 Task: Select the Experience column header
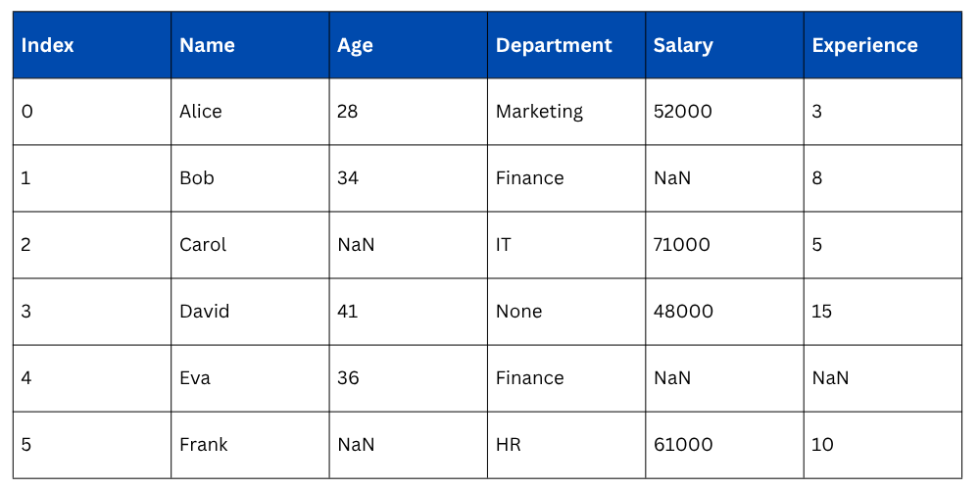864,45
